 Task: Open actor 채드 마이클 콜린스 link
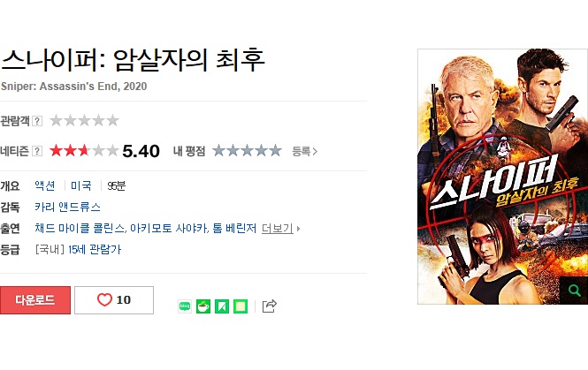pos(80,228)
